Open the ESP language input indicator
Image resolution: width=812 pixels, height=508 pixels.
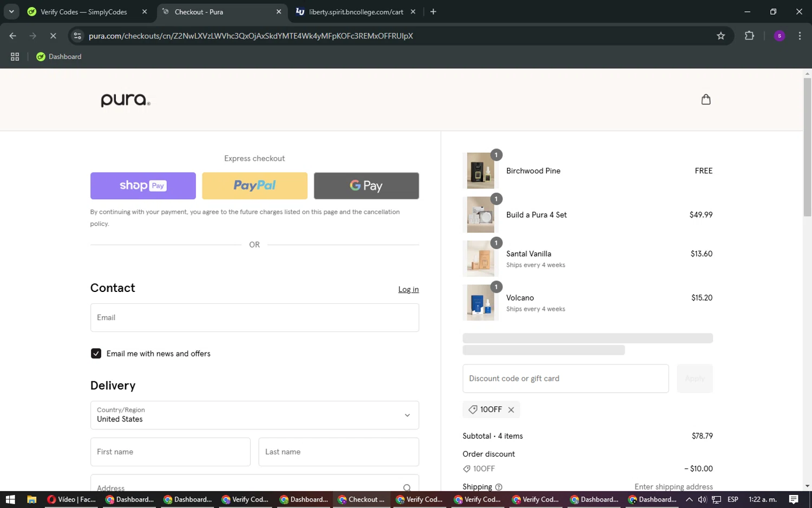[x=733, y=499]
